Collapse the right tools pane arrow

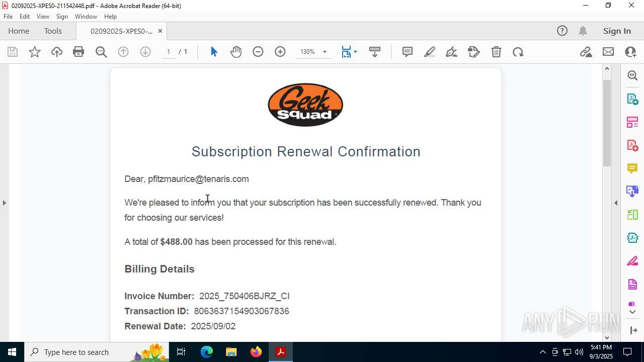click(616, 203)
